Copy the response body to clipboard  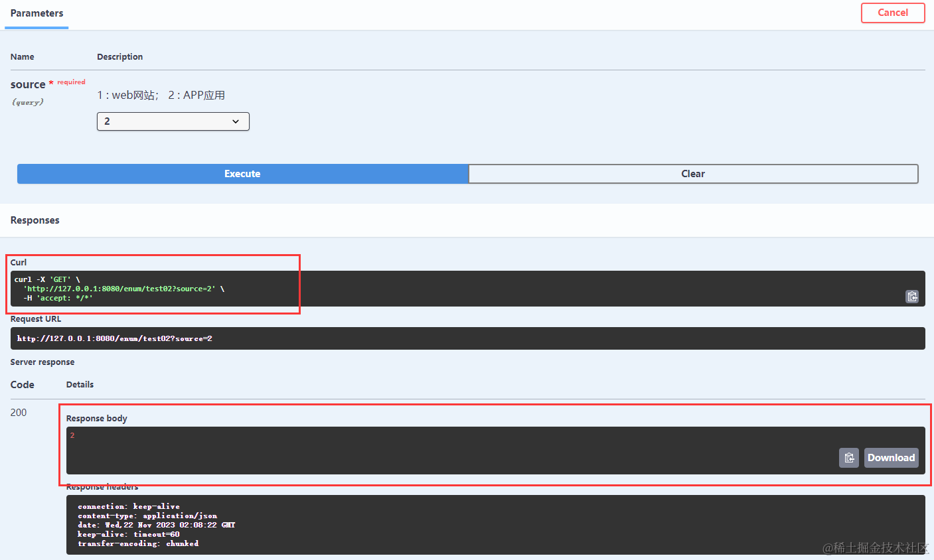848,458
